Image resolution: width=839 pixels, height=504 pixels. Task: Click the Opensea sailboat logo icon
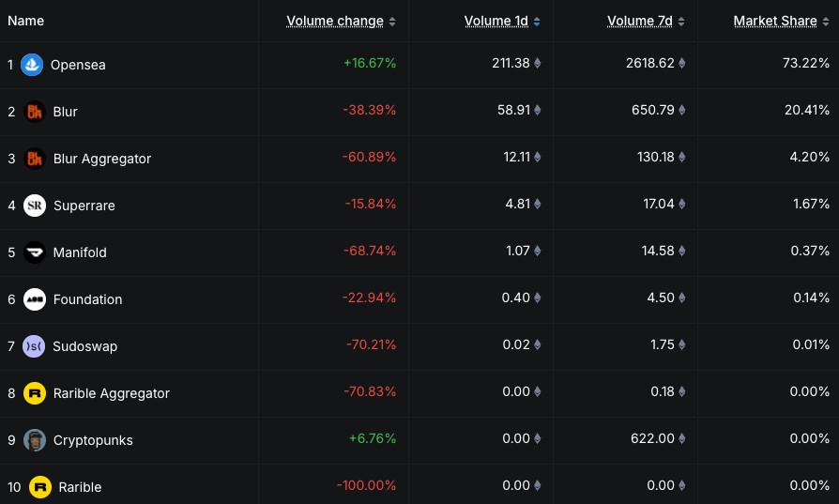click(x=32, y=65)
